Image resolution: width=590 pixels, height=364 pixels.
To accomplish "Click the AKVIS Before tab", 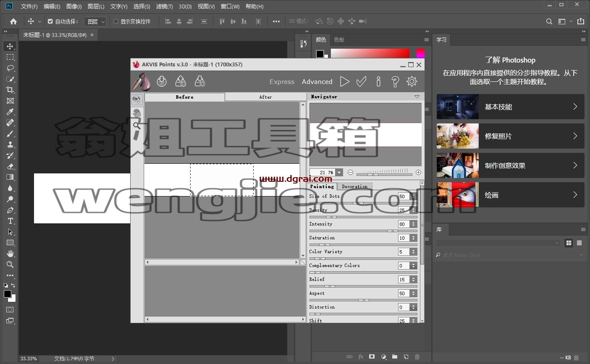I will tap(184, 97).
